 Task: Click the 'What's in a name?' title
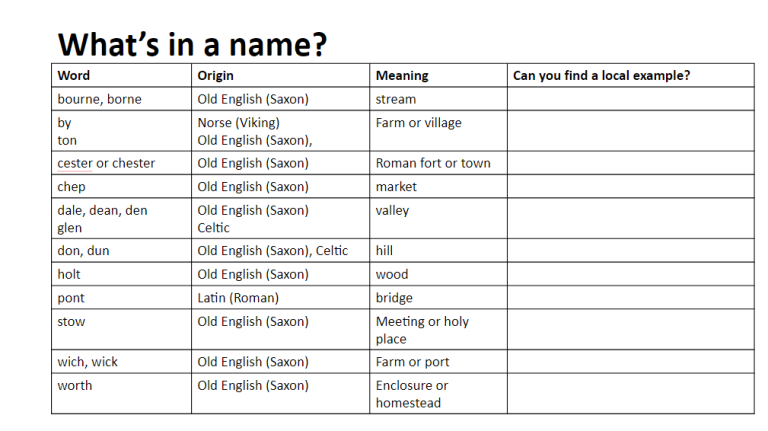coord(193,45)
